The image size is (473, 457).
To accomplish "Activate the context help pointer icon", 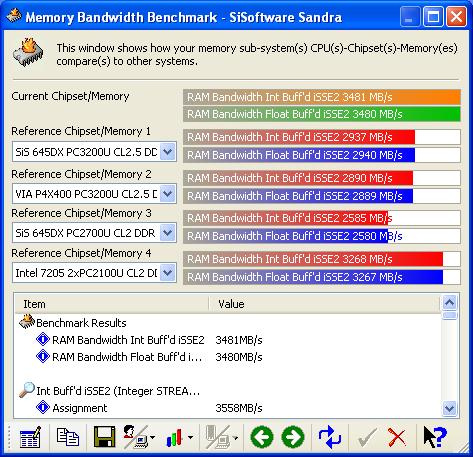I will click(435, 437).
